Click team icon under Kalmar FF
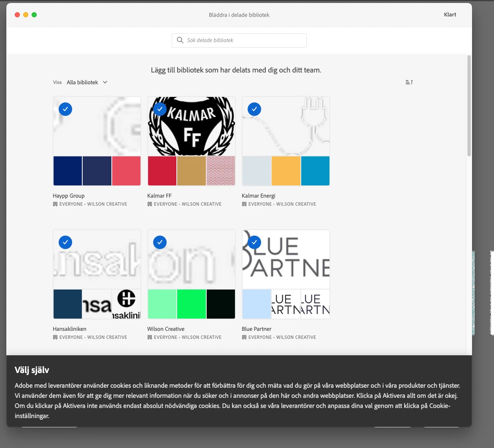Viewport: 494px width, 448px height. pos(150,204)
